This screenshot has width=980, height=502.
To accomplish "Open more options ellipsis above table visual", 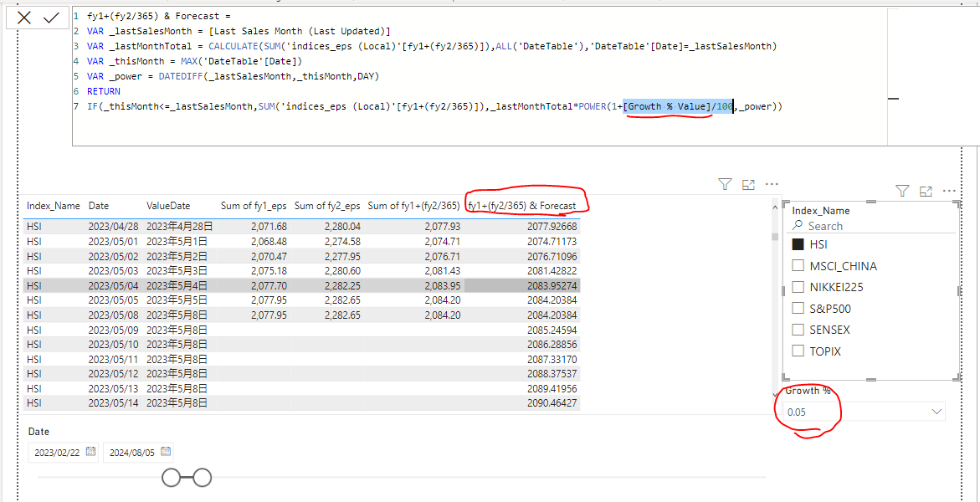I will 772,184.
